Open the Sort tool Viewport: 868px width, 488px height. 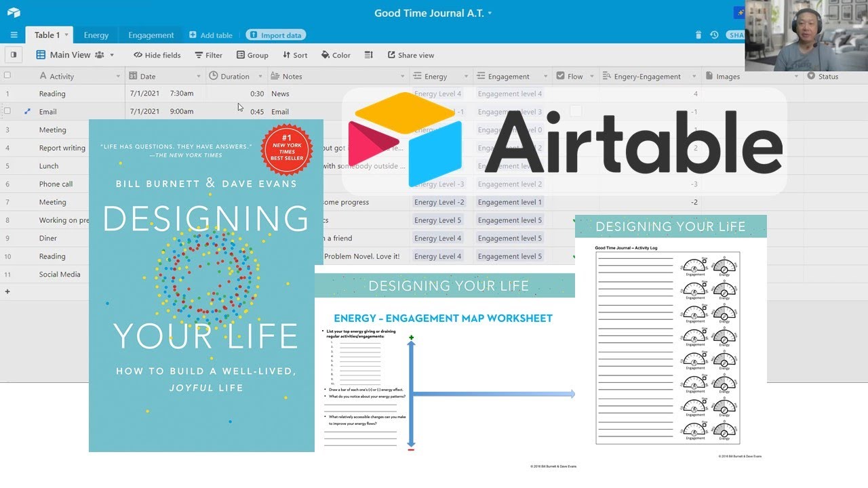[x=295, y=55]
